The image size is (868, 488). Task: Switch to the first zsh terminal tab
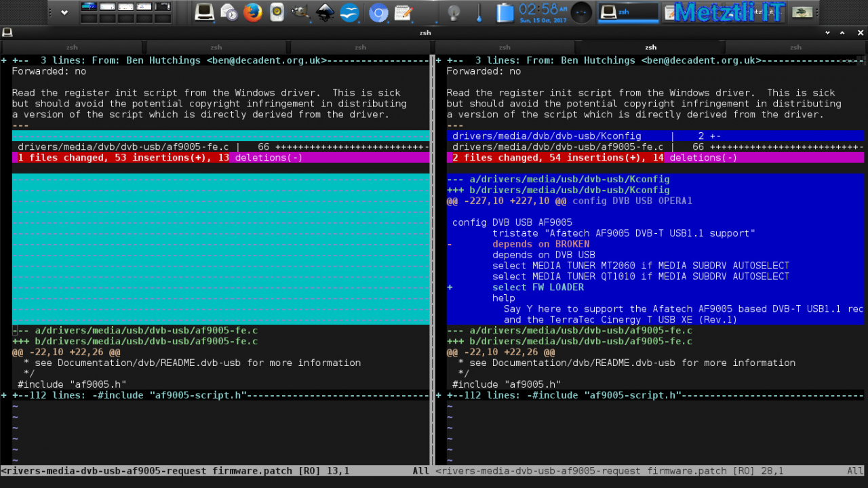72,47
